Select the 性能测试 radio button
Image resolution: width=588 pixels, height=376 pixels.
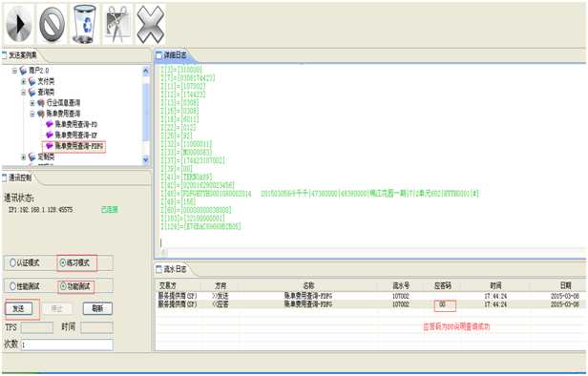click(x=12, y=286)
